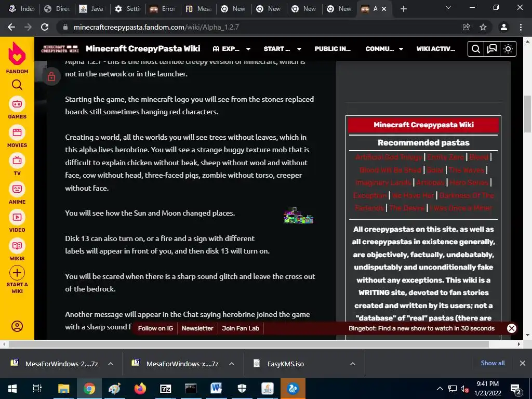Open the Artificial God Trilogy link

[388, 157]
